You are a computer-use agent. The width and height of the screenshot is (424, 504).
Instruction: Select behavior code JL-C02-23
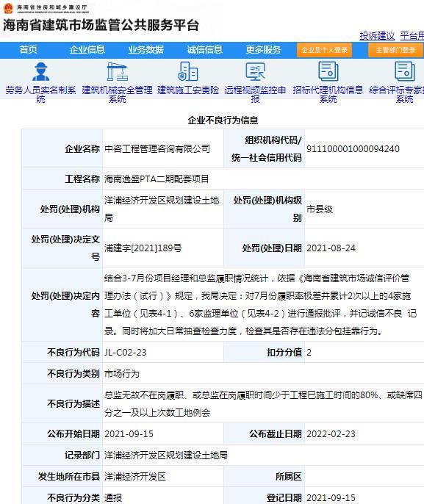126,353
